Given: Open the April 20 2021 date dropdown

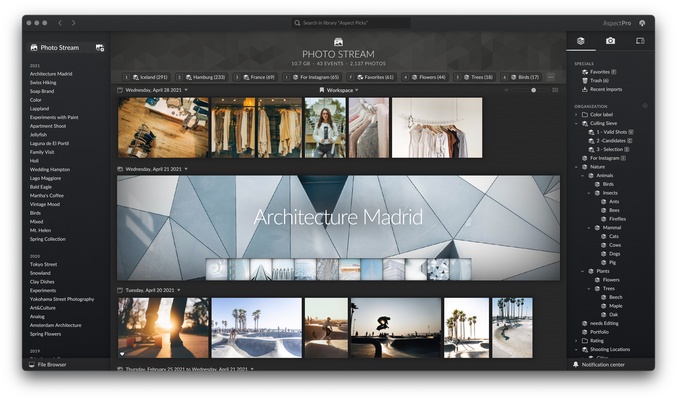Looking at the screenshot, I should (179, 290).
